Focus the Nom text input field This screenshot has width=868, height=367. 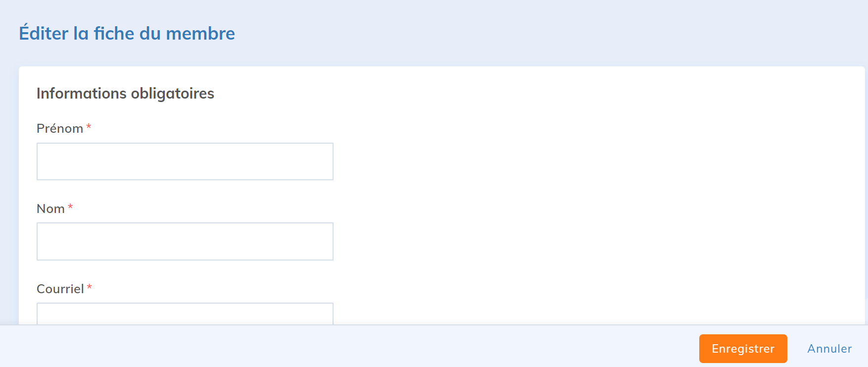[185, 241]
